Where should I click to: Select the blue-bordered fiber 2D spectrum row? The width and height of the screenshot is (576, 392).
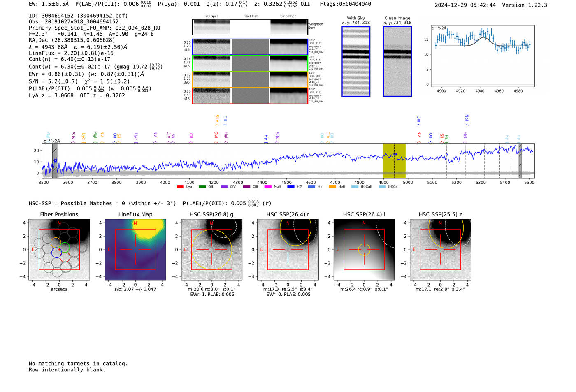click(250, 47)
